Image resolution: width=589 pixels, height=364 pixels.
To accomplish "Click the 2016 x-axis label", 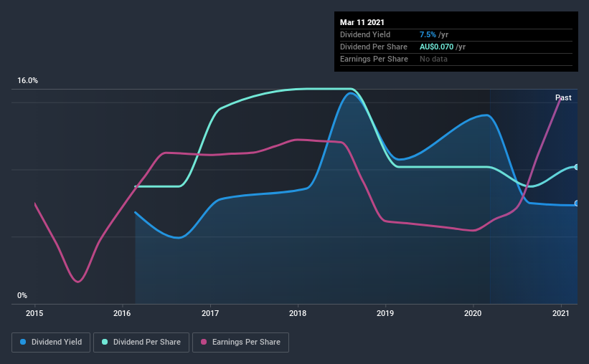I will [x=122, y=313].
